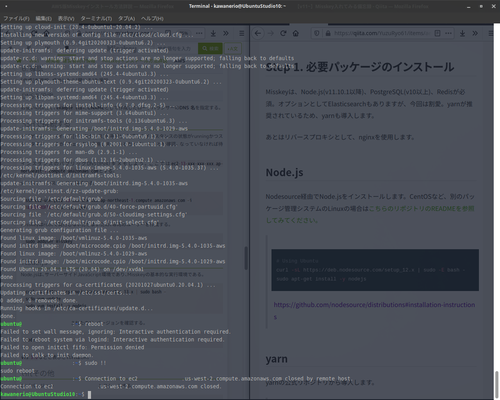Click the Step 1. 必要パッケージのインストール heading
The height and width of the screenshot is (400, 500).
click(360, 67)
